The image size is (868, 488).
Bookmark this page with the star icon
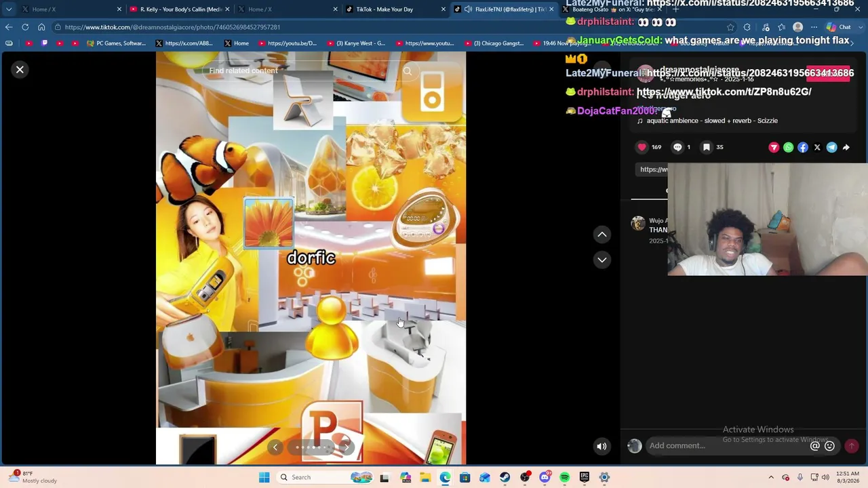coord(730,27)
